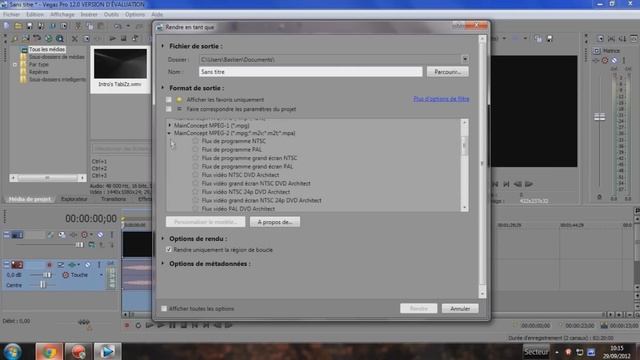Click the 'A propos de...' button
The height and width of the screenshot is (360, 640).
tap(275, 222)
